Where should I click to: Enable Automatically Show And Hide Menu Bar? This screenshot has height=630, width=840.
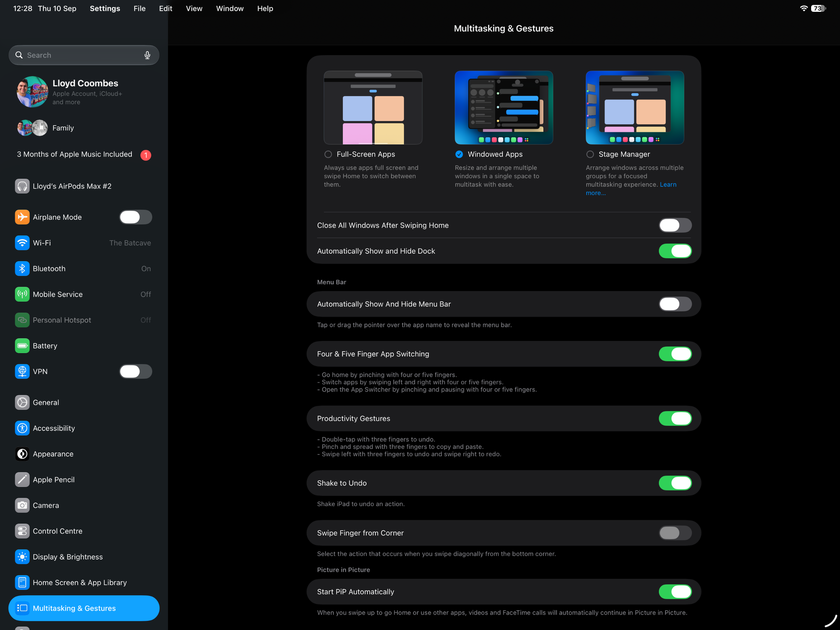pos(675,304)
